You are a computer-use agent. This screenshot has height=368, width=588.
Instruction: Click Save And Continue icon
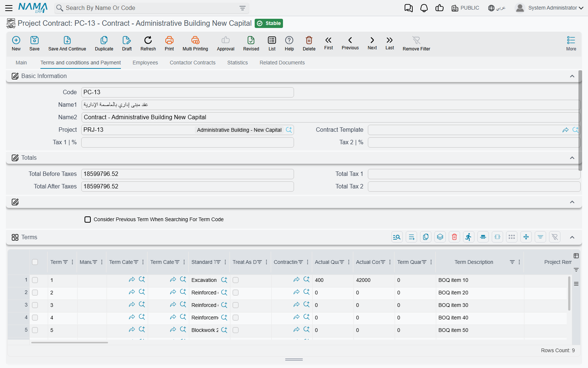(67, 40)
